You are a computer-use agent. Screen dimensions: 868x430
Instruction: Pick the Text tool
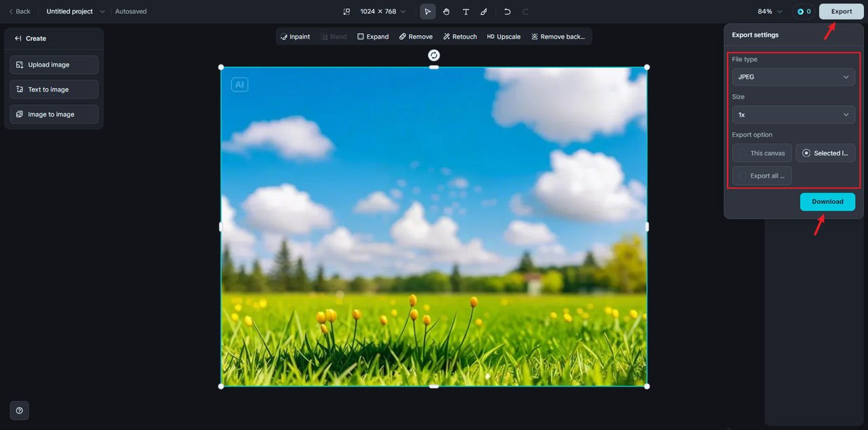click(x=466, y=12)
